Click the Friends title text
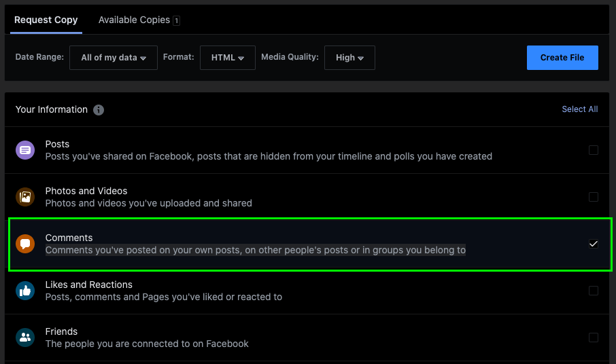Viewport: 616px width, 364px height. click(61, 331)
